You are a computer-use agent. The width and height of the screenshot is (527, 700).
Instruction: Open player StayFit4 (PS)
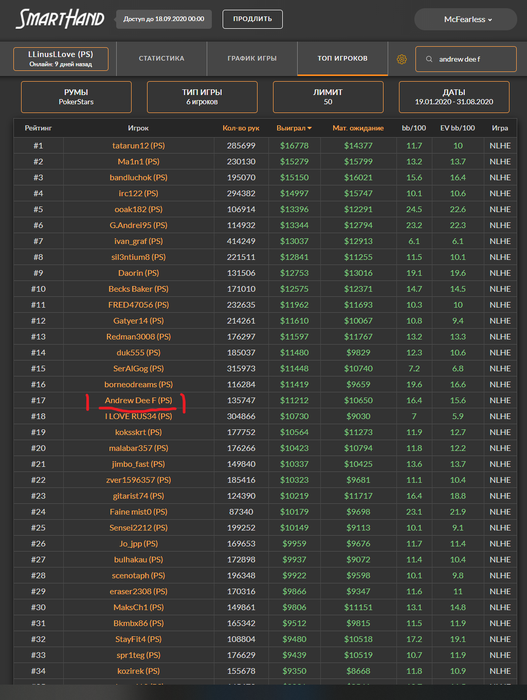tap(138, 639)
